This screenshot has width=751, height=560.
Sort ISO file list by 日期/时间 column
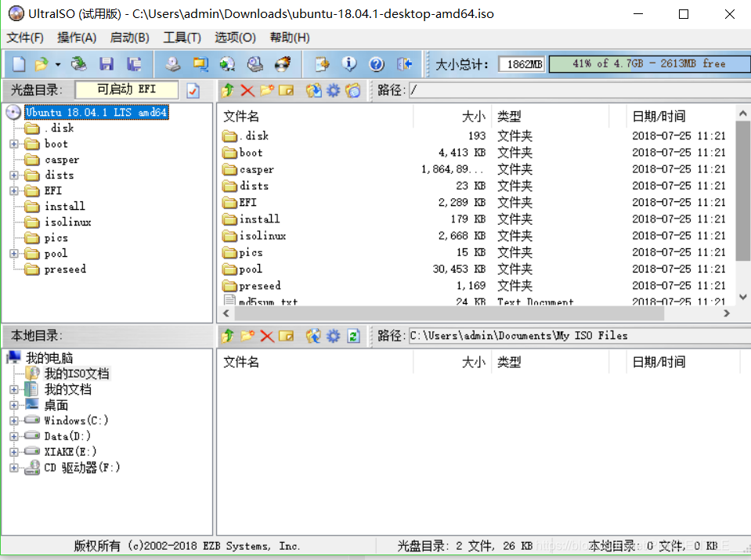(x=680, y=116)
